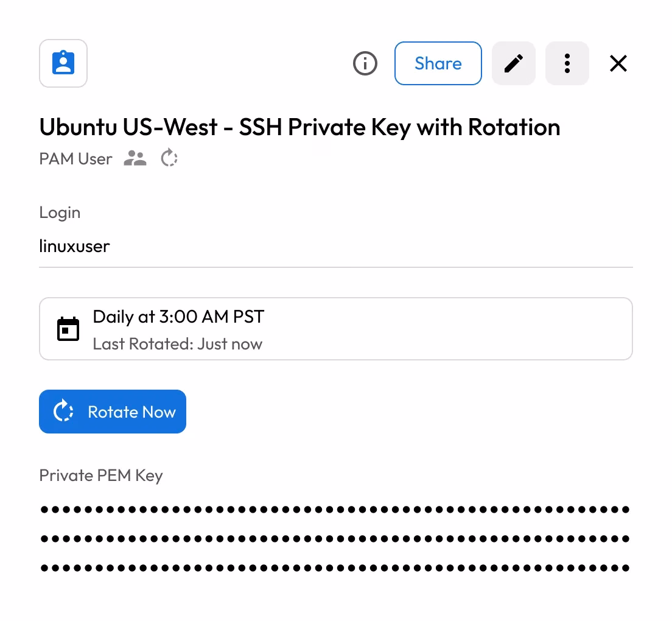Click the Private PEM Key label
Viewport: 672px width, 621px height.
click(101, 475)
